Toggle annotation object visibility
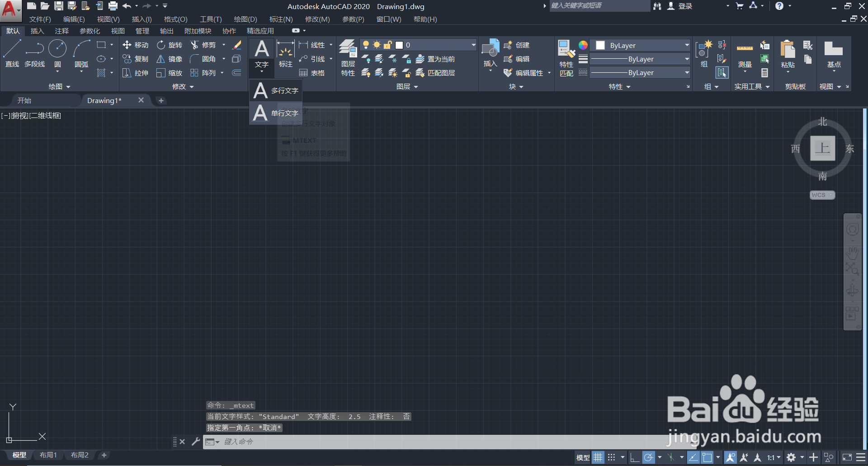 (731, 457)
